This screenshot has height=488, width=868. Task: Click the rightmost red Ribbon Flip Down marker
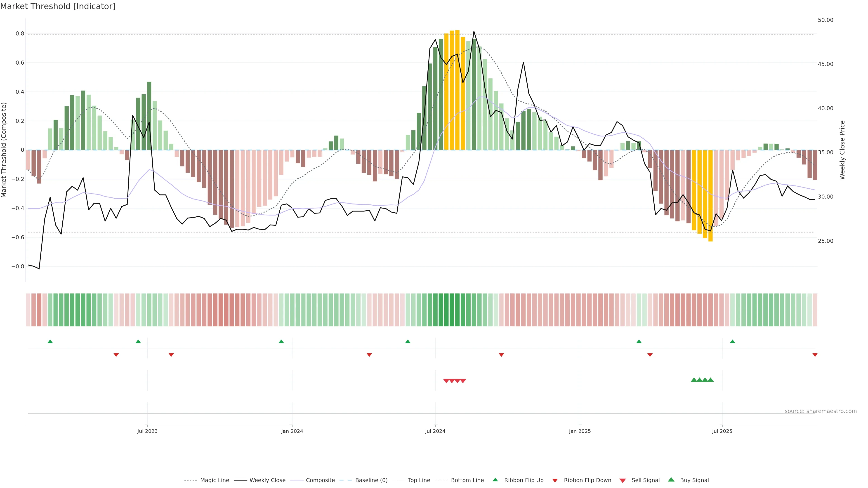815,355
